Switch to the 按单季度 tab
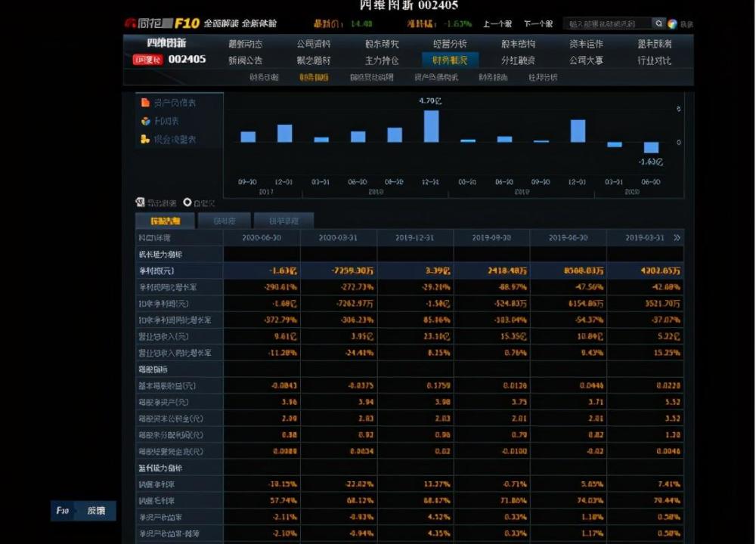756x544 pixels. 283,221
